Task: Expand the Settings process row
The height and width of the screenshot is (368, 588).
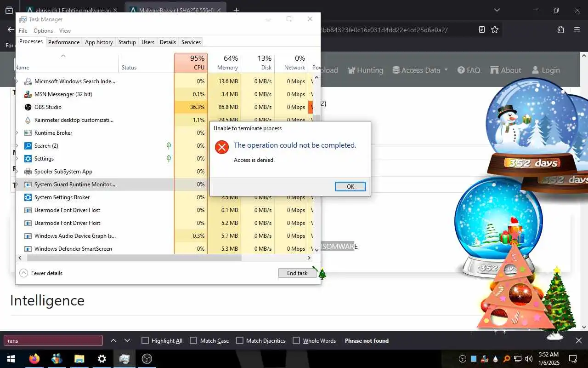Action: [17, 158]
